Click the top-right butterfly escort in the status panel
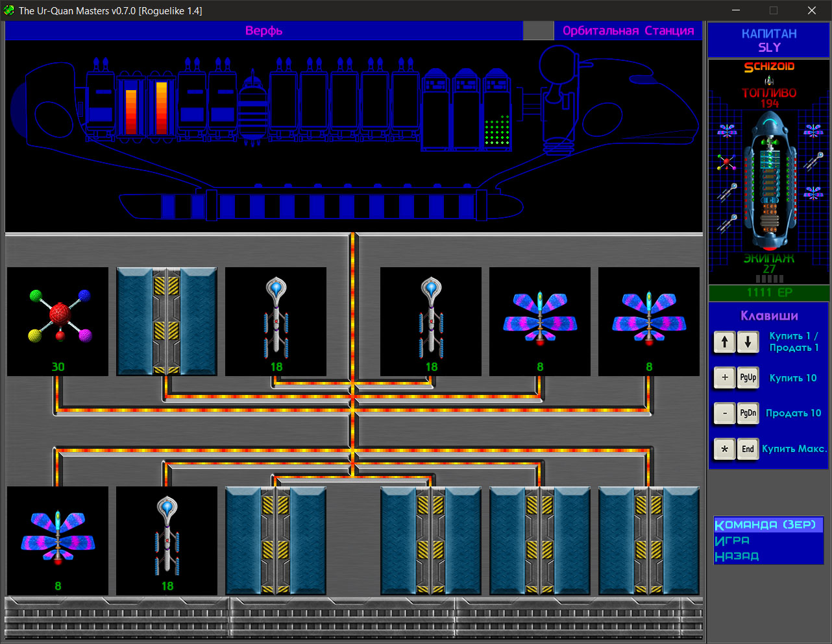Screen dimensions: 832x644 pos(813,130)
